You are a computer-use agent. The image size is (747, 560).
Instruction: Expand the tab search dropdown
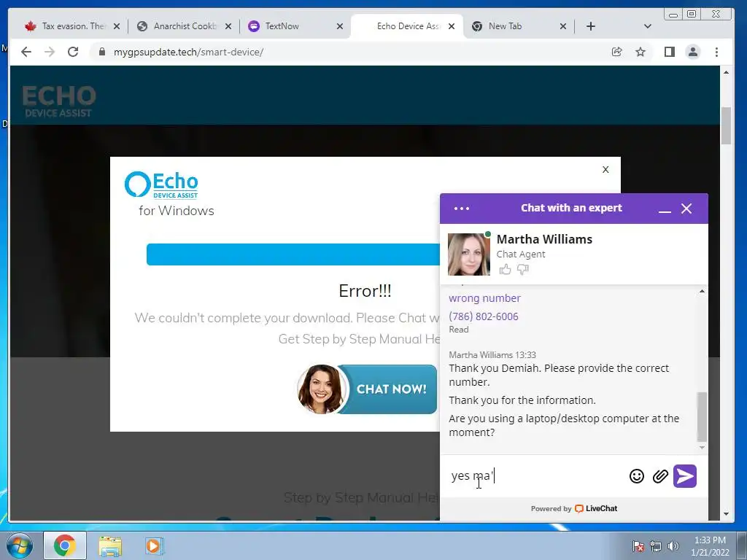click(648, 26)
